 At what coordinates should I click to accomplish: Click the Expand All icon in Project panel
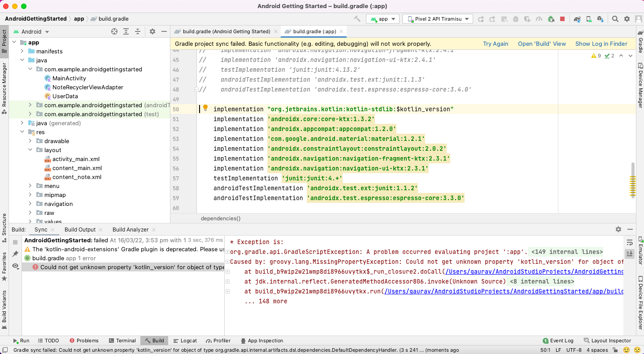tap(126, 31)
